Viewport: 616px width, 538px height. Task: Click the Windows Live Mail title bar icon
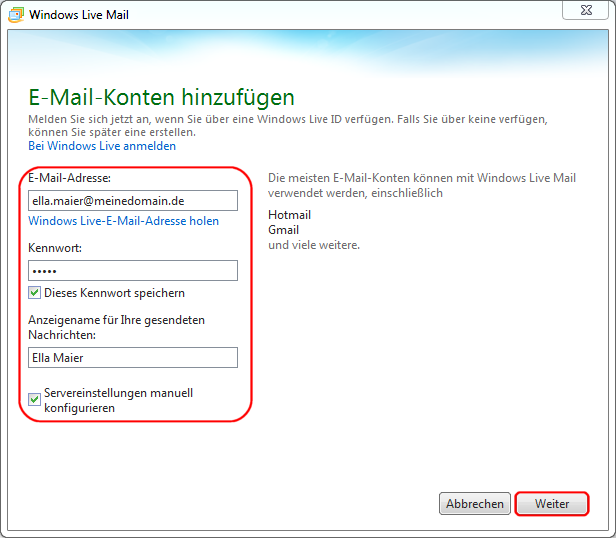pos(16,15)
